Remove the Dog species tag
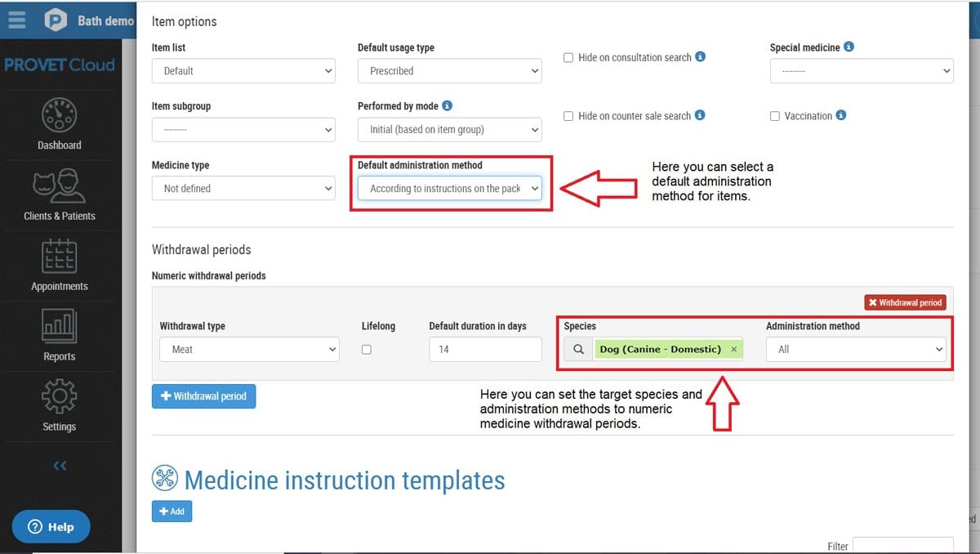Screen dimensions: 980x554 tap(733, 349)
